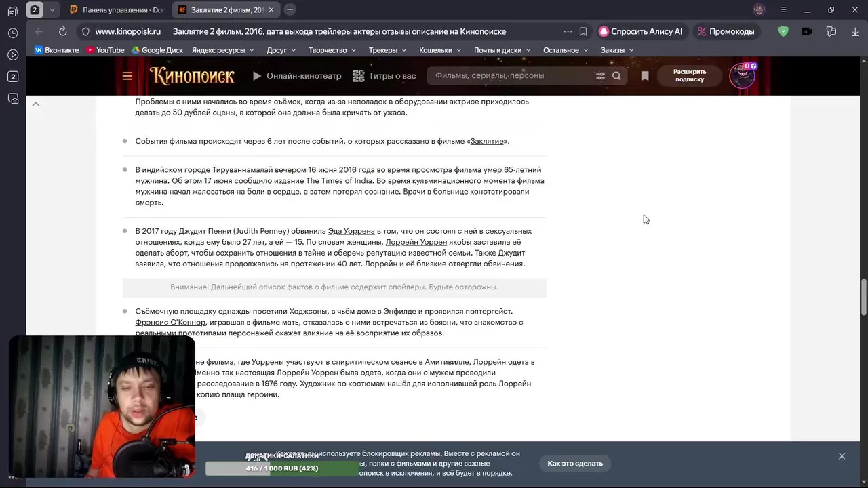Screen dimensions: 868x488
Task: Open the Эда Уоррена person link
Action: (351, 231)
